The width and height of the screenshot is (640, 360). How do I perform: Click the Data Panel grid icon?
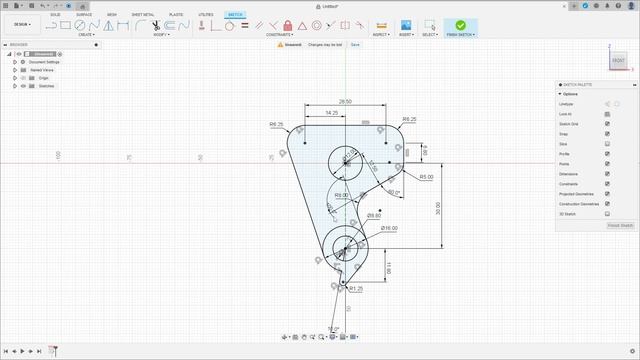[6, 6]
